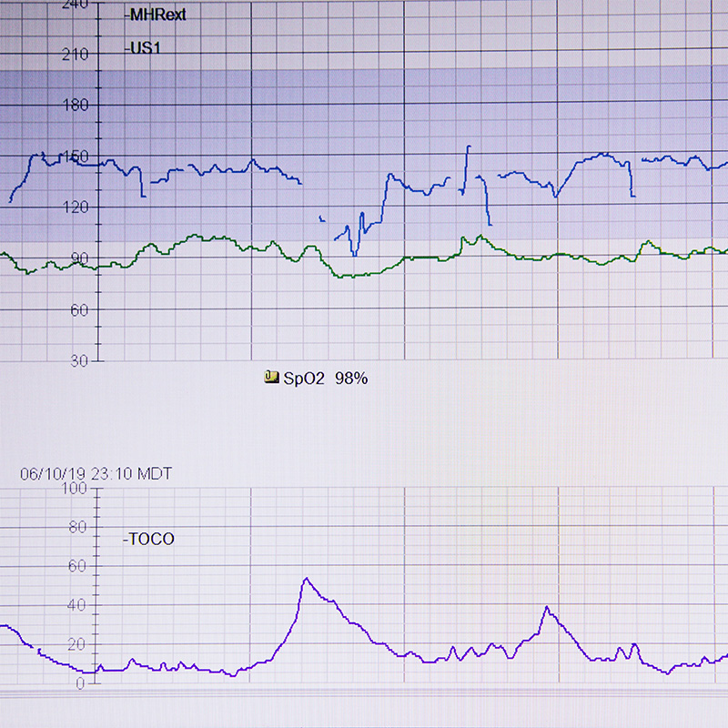The width and height of the screenshot is (728, 728).
Task: Click the 20 label on TOCO axis
Action: point(76,644)
